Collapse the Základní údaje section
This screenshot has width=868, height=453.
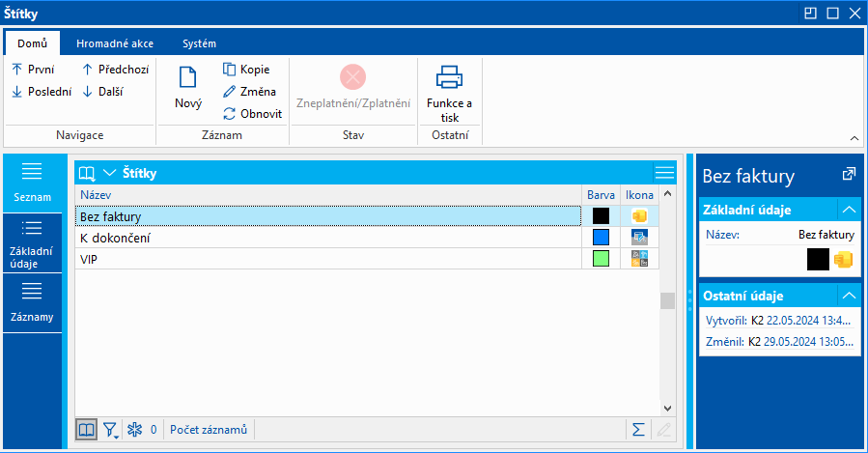point(849,210)
